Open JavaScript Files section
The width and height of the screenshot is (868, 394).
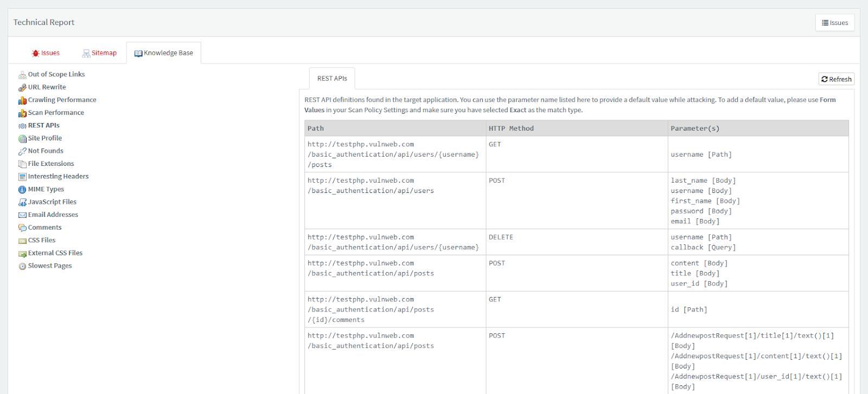pos(52,202)
